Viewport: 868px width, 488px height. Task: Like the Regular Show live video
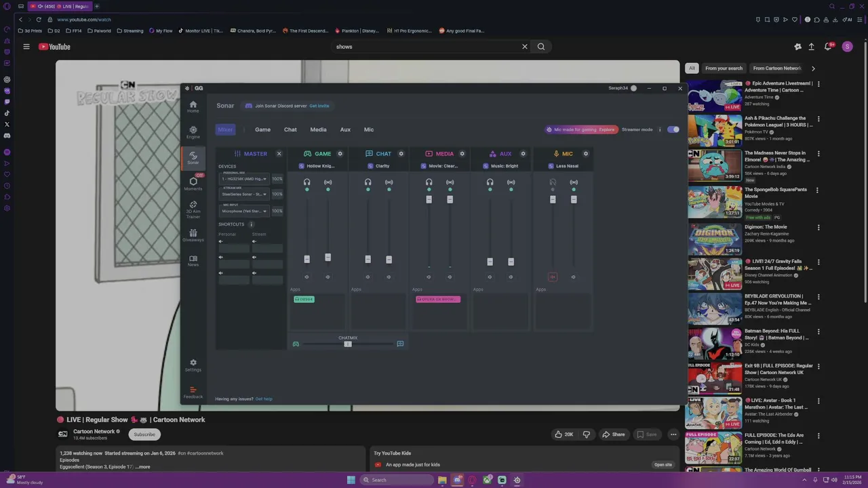click(564, 434)
